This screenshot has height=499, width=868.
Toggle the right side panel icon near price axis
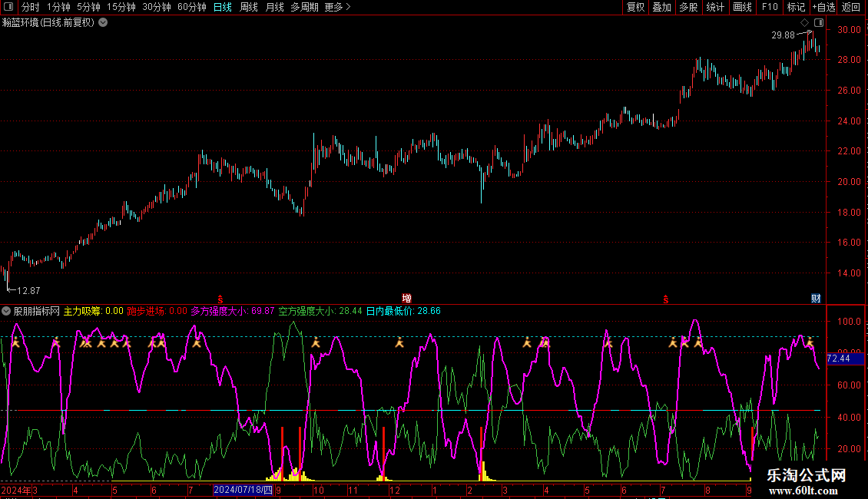[818, 23]
